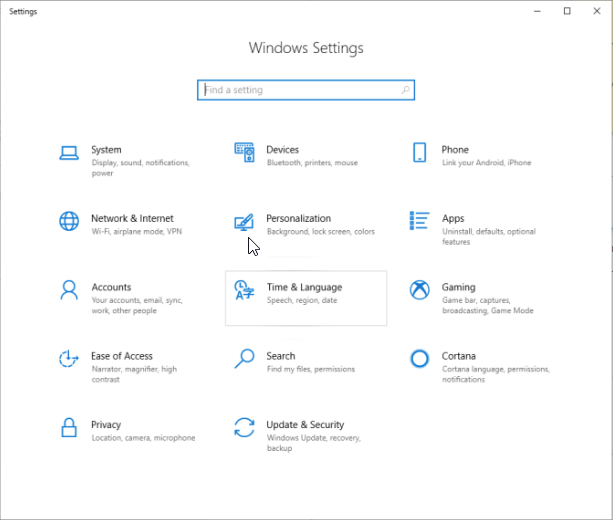Click 'Location, camera, microphone' text

(x=143, y=438)
